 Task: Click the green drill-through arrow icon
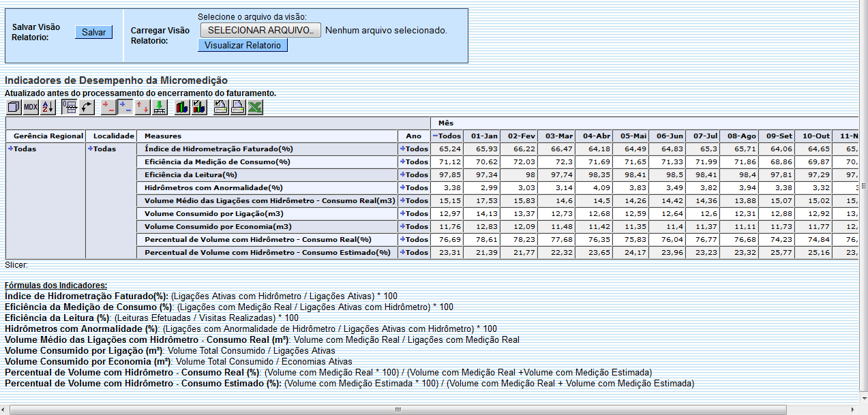coord(160,107)
